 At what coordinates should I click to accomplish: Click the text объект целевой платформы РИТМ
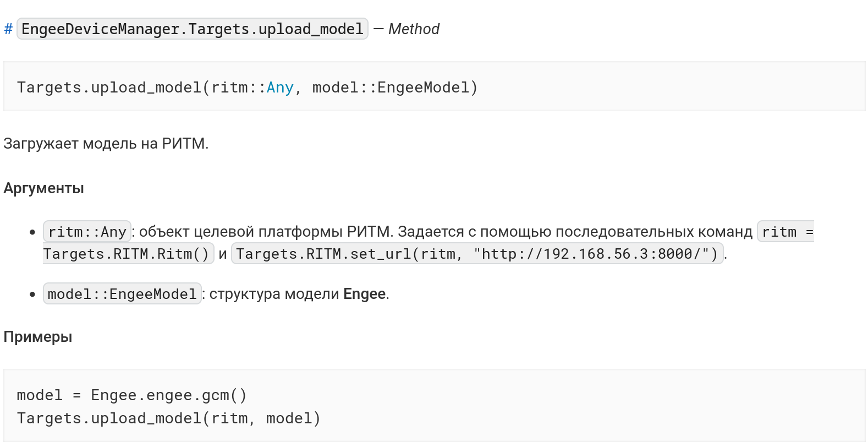266,232
